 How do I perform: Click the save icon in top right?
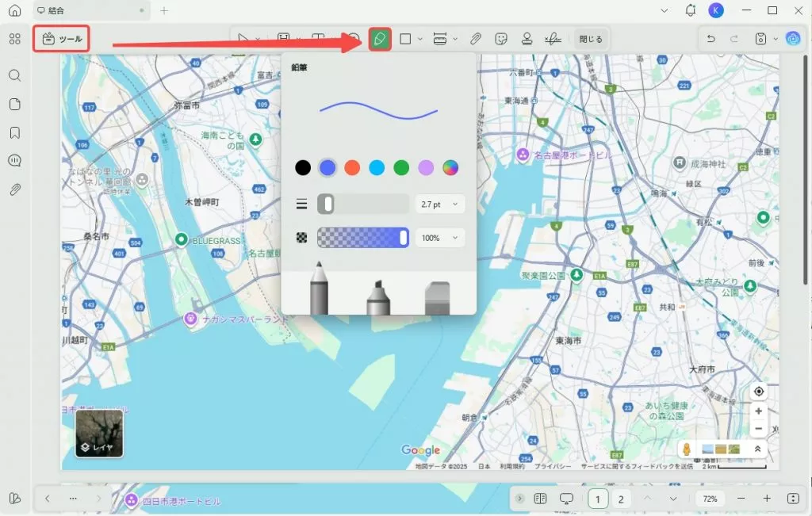point(760,39)
